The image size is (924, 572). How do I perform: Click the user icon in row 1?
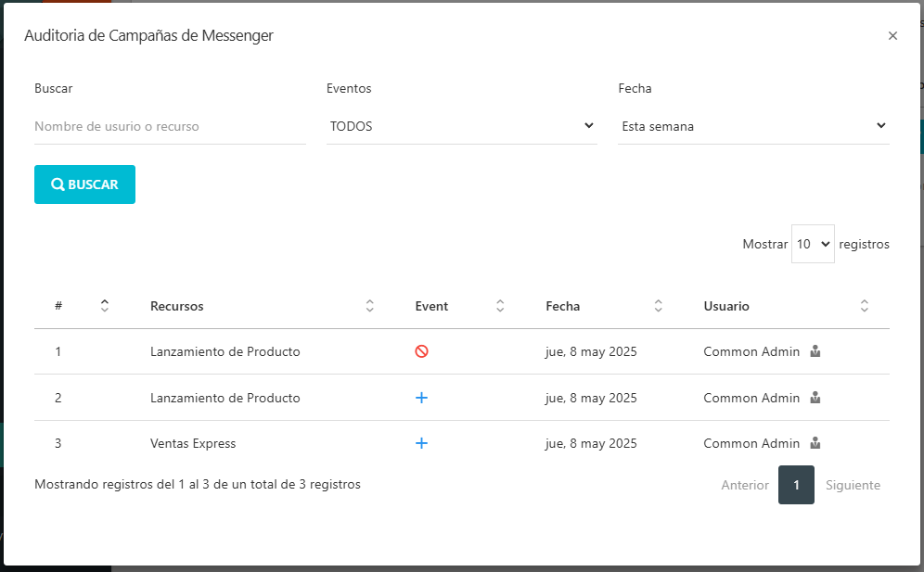tap(815, 352)
